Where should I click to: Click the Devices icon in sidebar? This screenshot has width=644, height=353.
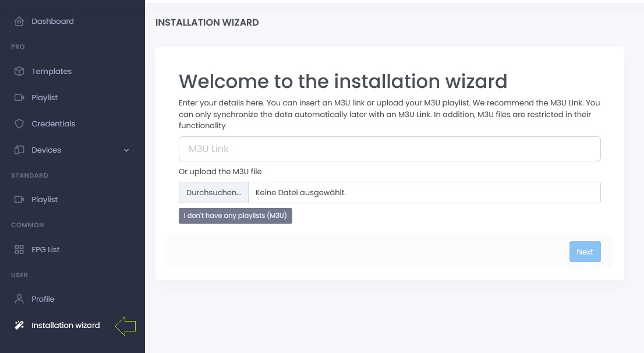point(19,150)
